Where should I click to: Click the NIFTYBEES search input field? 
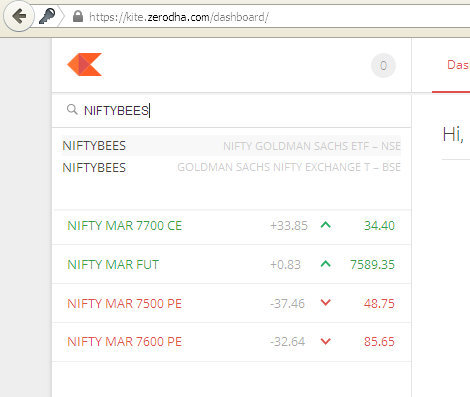click(x=232, y=110)
